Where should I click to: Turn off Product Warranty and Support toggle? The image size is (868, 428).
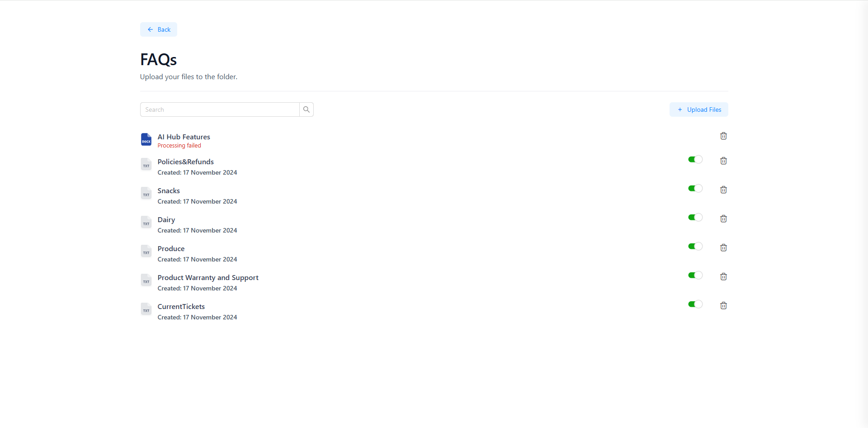pyautogui.click(x=695, y=275)
